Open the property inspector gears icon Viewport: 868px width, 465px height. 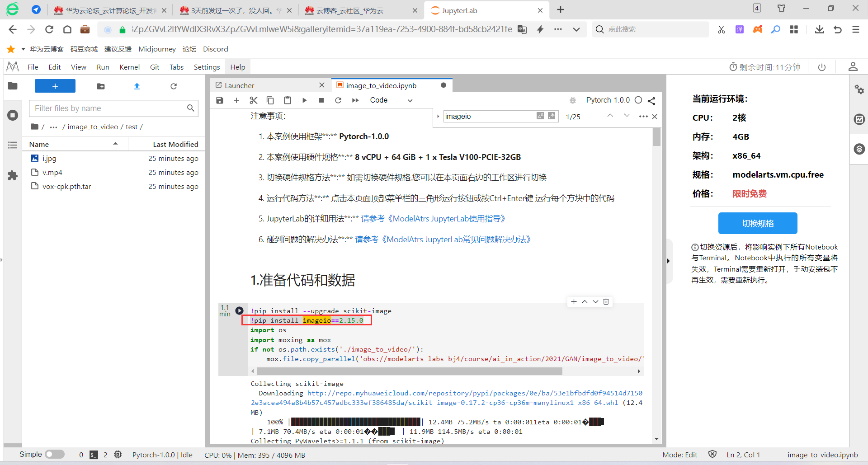pyautogui.click(x=859, y=89)
